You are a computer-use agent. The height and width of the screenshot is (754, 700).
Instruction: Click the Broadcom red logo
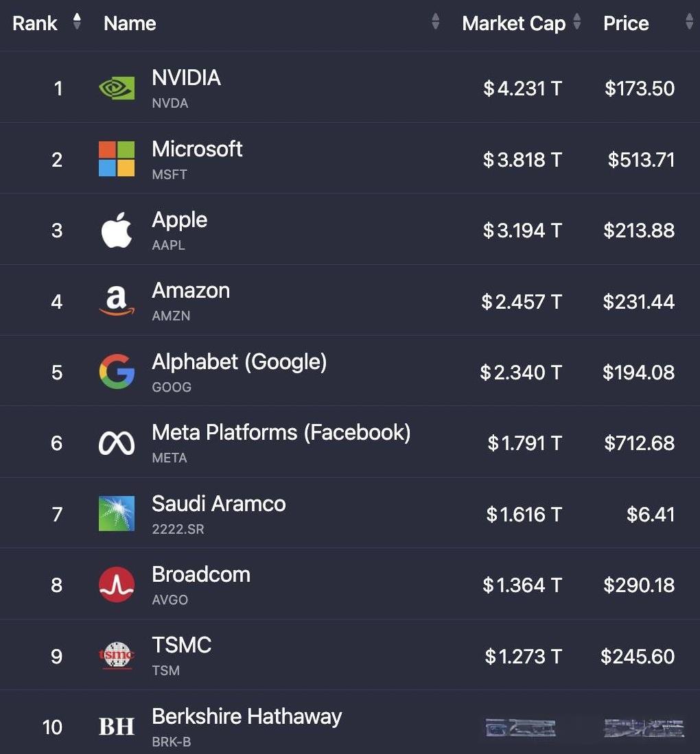click(117, 585)
